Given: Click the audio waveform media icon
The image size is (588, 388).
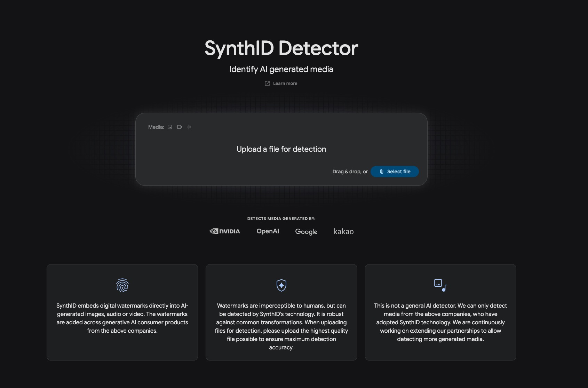Looking at the screenshot, I should 189,127.
